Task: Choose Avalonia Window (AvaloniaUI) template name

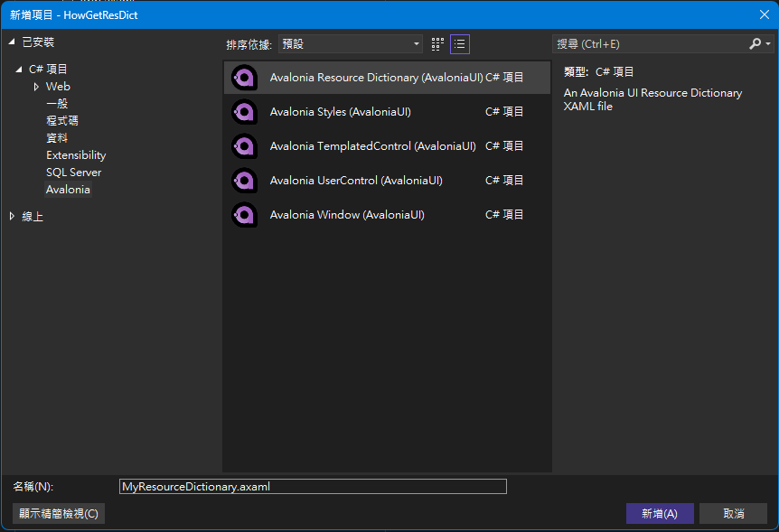Action: (347, 215)
